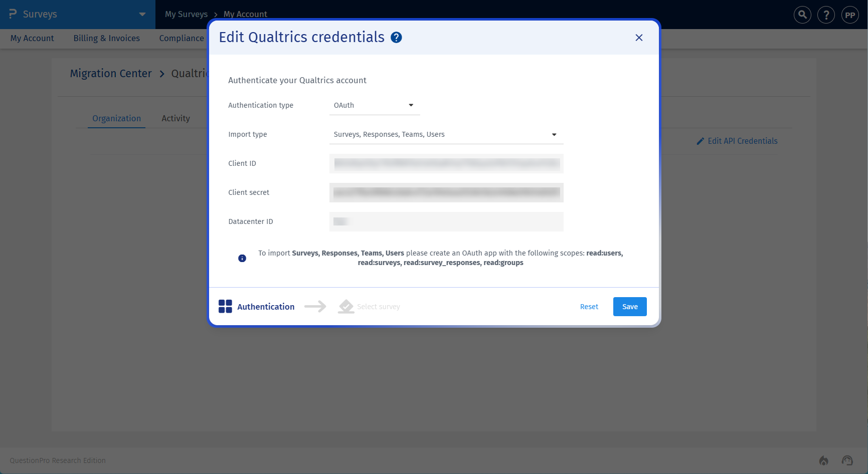Close the Edit Qualtrics credentials dialog
This screenshot has width=868, height=474.
(x=639, y=38)
